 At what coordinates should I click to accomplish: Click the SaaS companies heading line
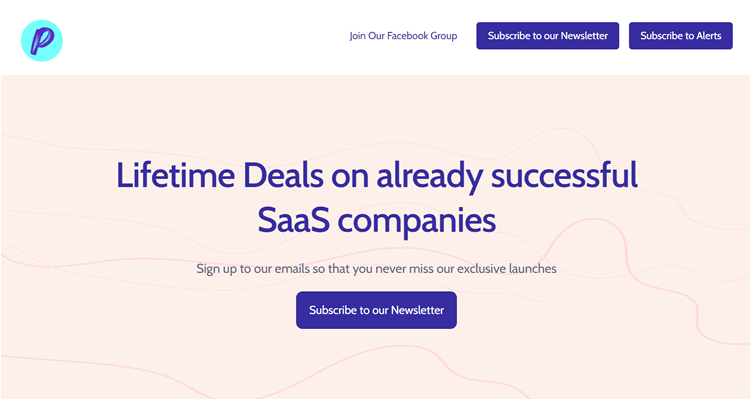(377, 220)
